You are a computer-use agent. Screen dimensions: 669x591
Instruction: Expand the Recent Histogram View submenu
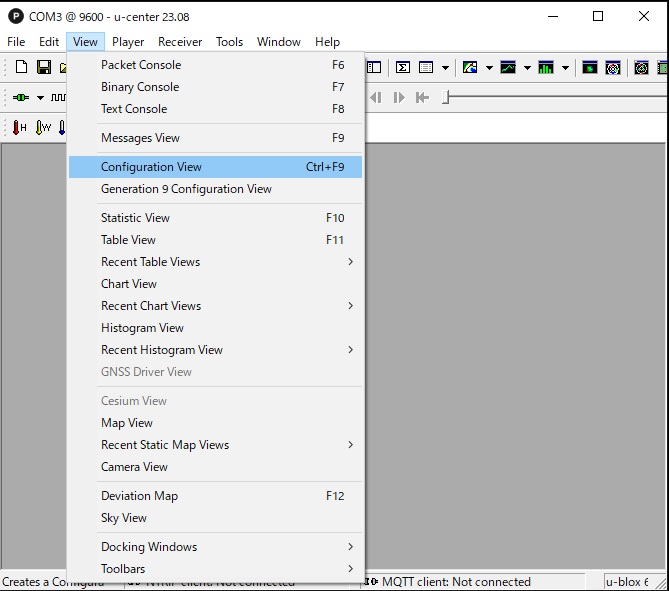click(215, 350)
